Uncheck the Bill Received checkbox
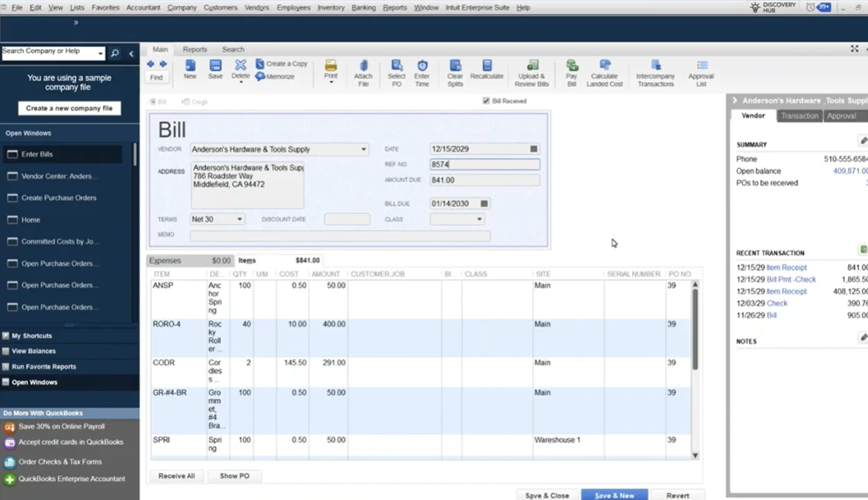This screenshot has height=500, width=868. [487, 101]
